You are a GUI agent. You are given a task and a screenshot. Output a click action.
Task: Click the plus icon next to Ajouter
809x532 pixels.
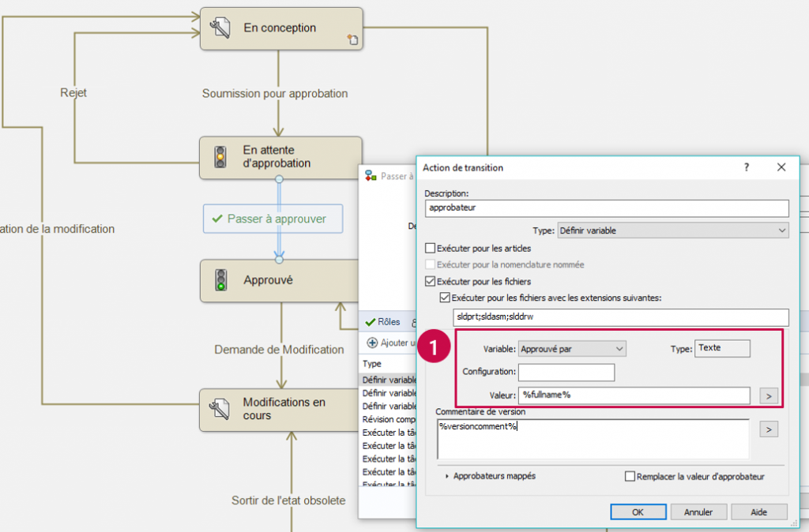point(372,343)
